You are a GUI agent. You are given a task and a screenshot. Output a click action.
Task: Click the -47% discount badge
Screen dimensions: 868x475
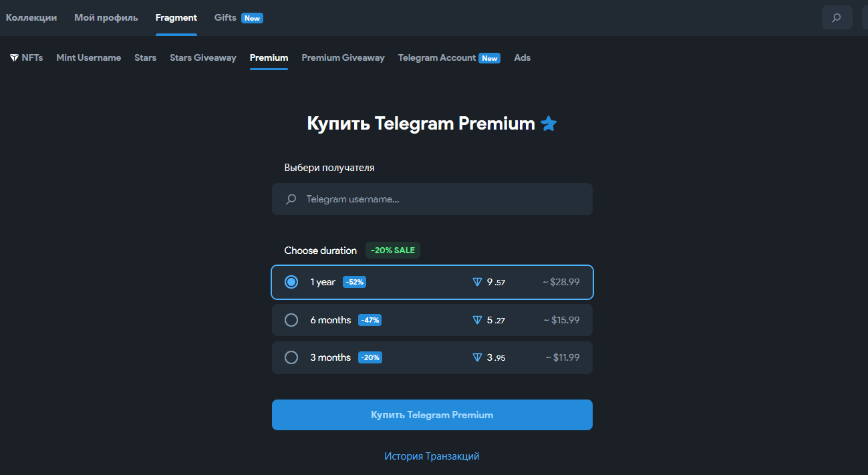[x=370, y=320]
